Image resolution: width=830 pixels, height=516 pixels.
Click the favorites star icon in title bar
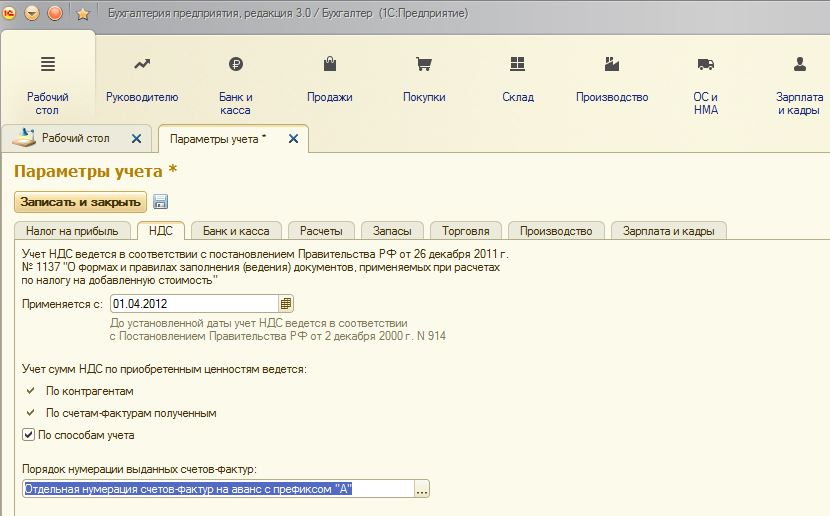[x=82, y=14]
